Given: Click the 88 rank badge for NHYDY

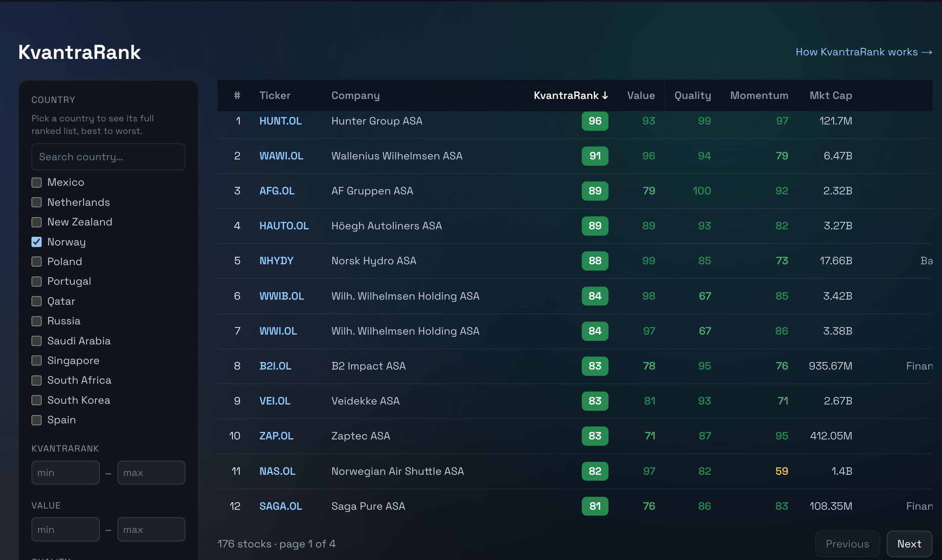Looking at the screenshot, I should pos(595,261).
